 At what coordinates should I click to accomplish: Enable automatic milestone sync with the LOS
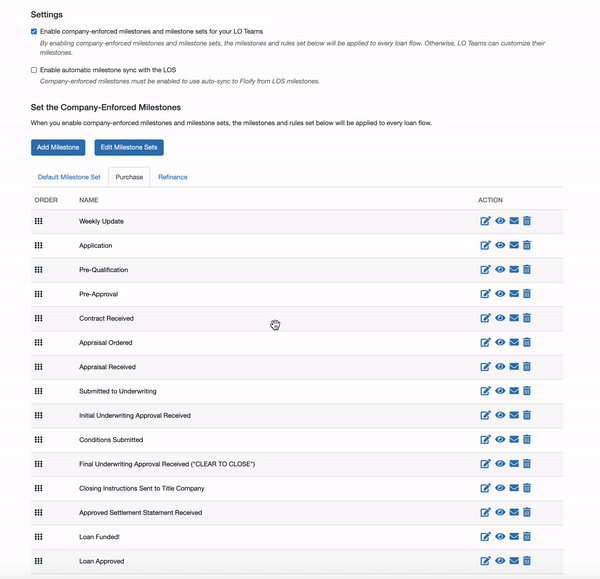pos(34,70)
